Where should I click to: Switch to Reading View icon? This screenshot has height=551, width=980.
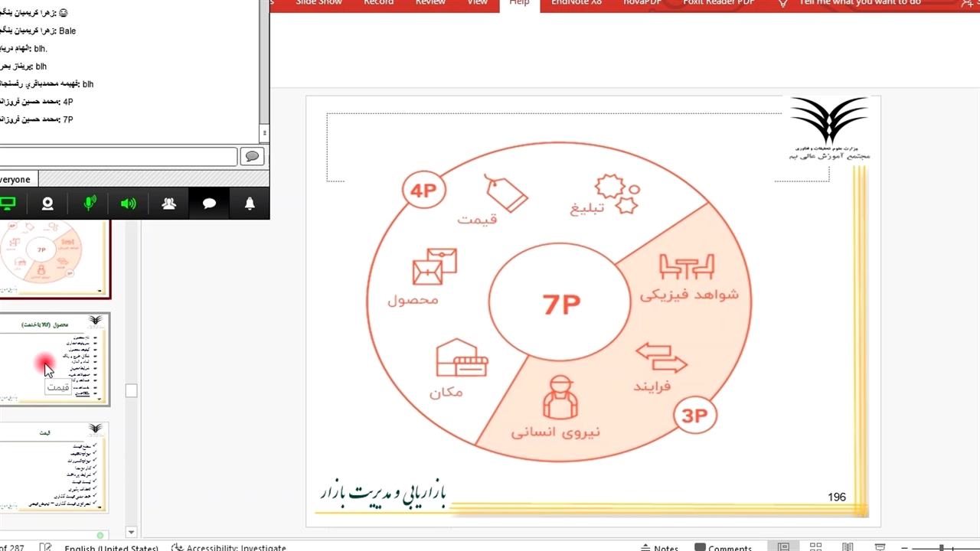[x=848, y=547]
